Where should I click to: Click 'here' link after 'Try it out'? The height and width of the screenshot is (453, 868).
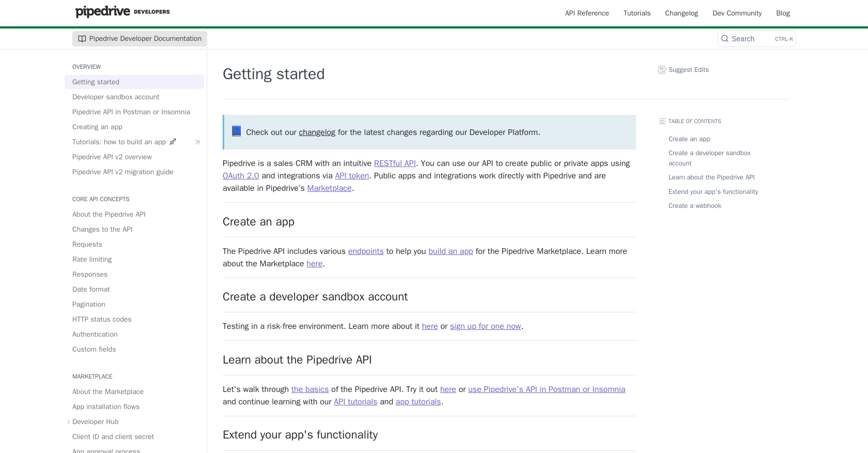pos(448,389)
